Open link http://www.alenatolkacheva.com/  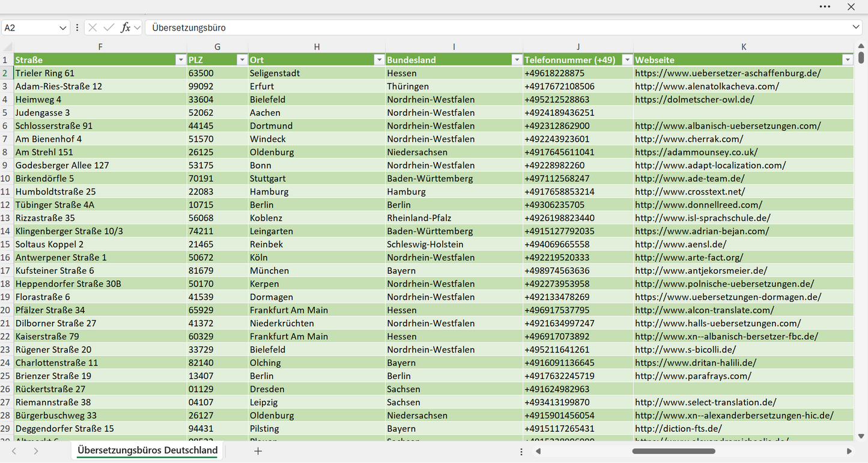(707, 86)
